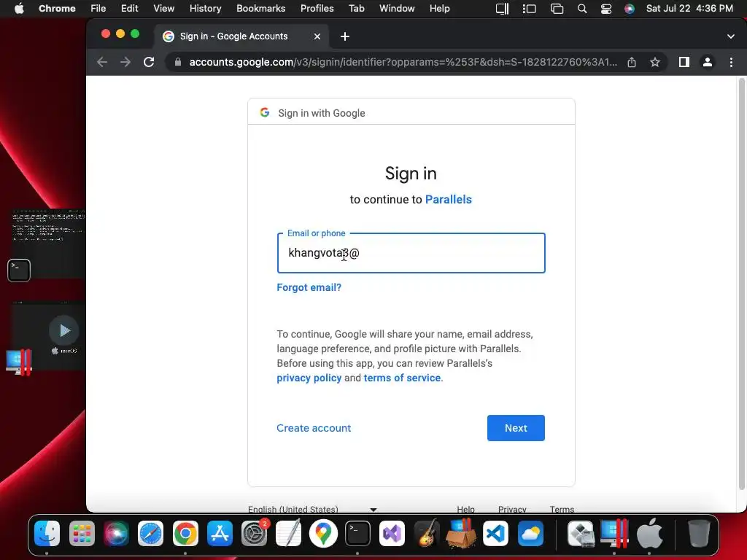Click the Help footer link
Screen dimensions: 747x560
465,509
